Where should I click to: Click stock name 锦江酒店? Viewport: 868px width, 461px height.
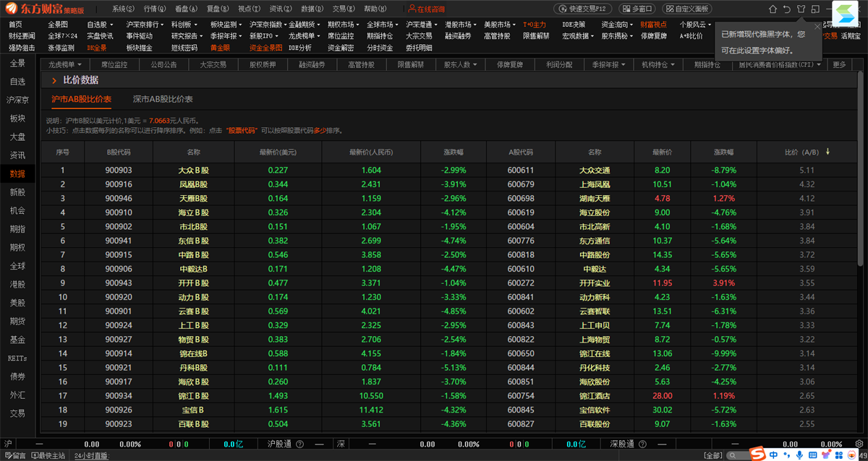pos(595,396)
